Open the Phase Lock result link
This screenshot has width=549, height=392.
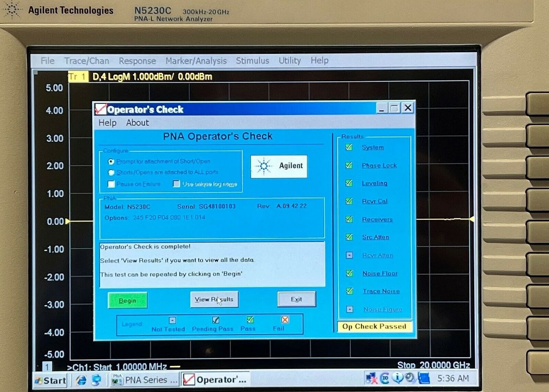(x=379, y=166)
